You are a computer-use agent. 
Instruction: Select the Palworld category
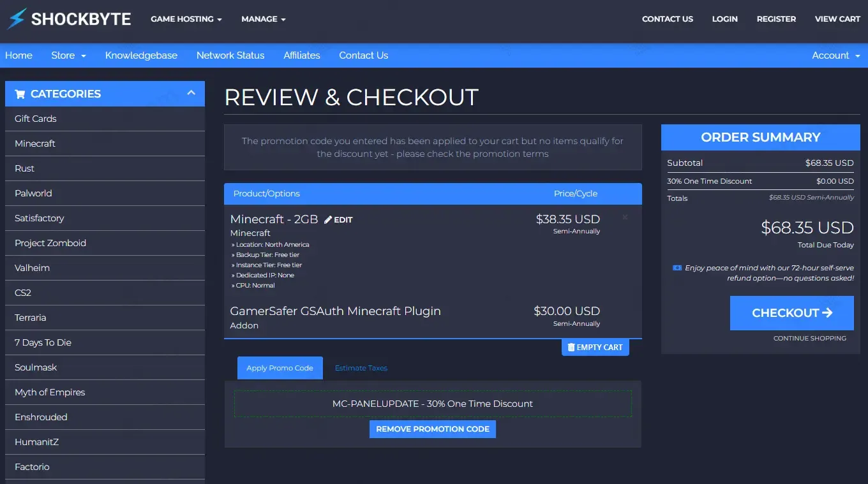click(33, 193)
